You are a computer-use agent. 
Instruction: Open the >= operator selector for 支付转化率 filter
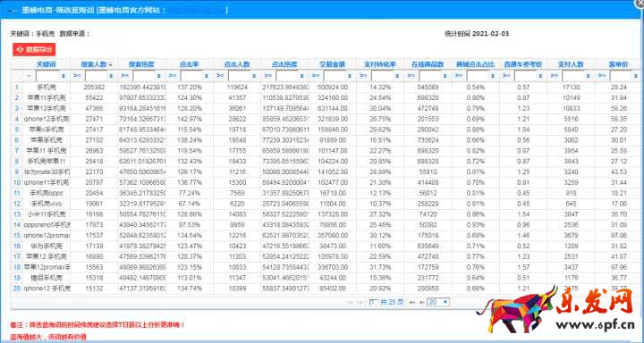click(x=363, y=76)
